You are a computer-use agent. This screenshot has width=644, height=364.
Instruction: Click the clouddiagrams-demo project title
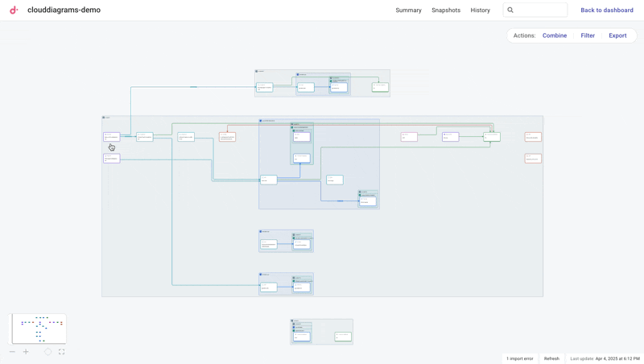click(x=64, y=10)
